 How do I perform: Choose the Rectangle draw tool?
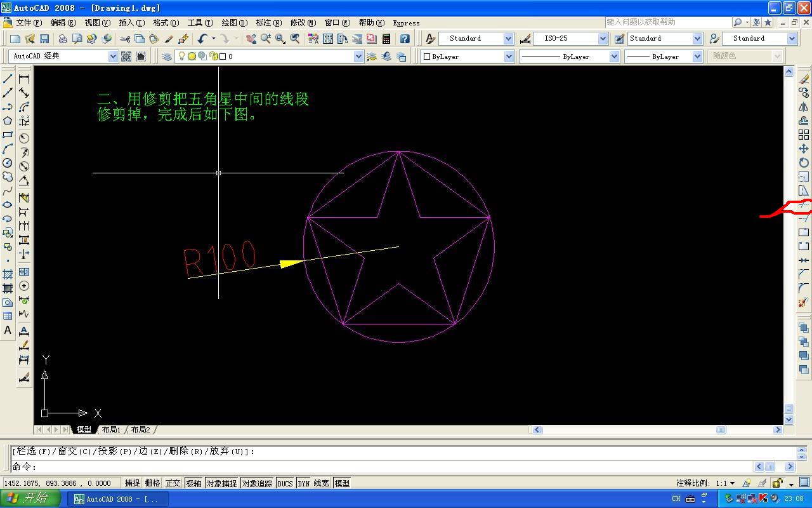point(8,135)
